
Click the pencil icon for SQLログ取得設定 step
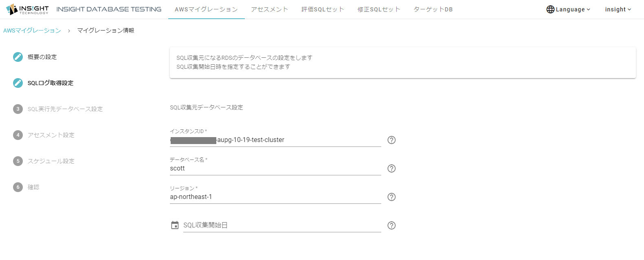[x=18, y=83]
